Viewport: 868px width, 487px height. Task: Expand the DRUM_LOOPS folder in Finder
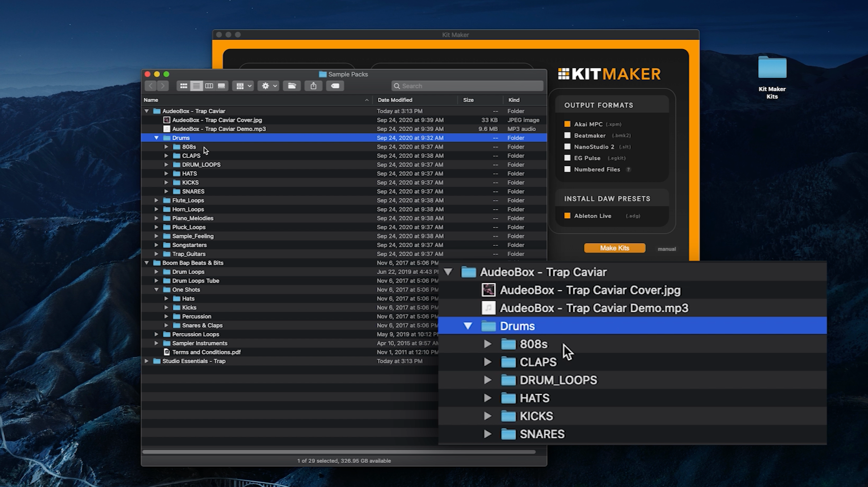166,165
